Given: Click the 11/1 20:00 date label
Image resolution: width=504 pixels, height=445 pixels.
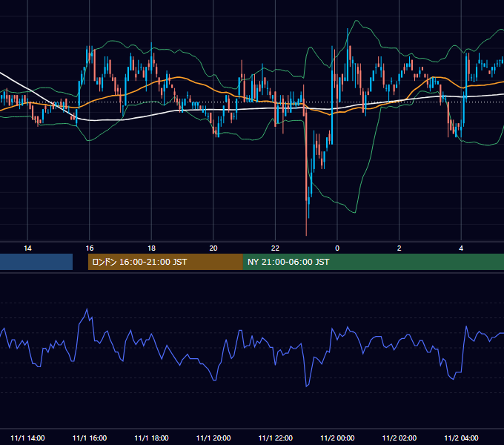Looking at the screenshot, I should 213,438.
